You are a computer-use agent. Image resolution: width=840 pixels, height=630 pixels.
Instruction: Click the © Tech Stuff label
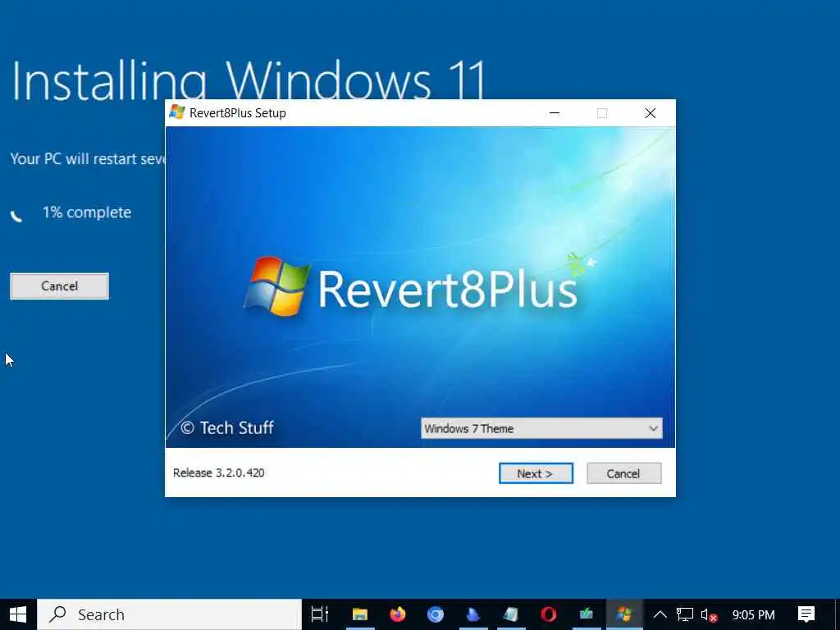[227, 427]
